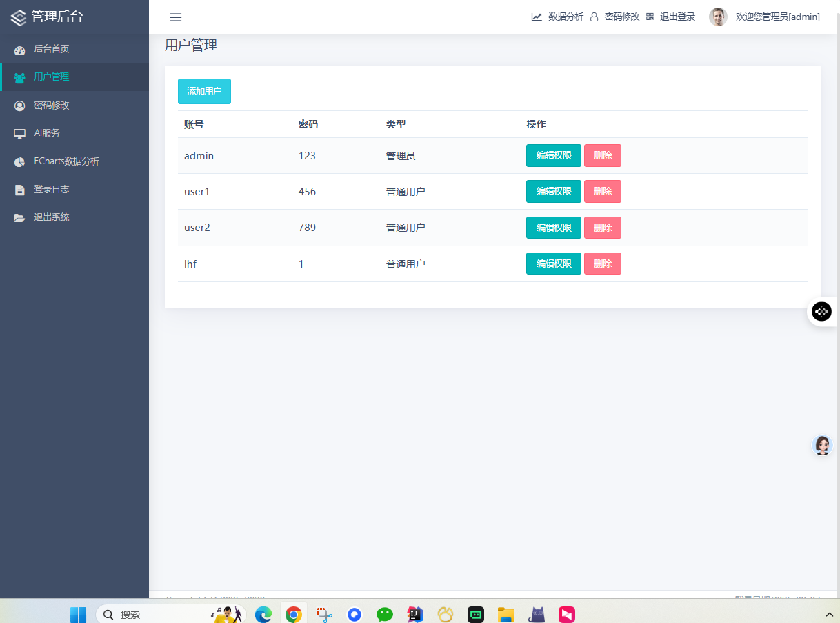
Task: Click the pink app icon in taskbar
Action: pyautogui.click(x=567, y=615)
